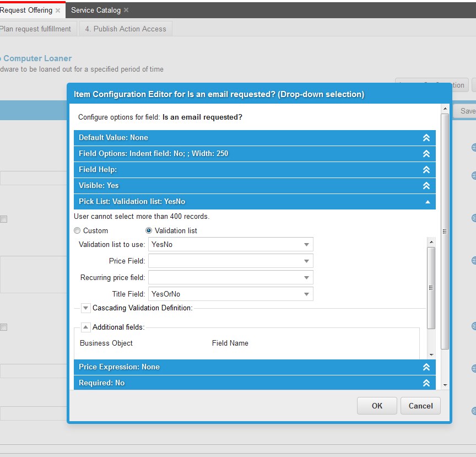Expand the Field Help section chevron
Image resolution: width=476 pixels, height=457 pixels.
(425, 170)
